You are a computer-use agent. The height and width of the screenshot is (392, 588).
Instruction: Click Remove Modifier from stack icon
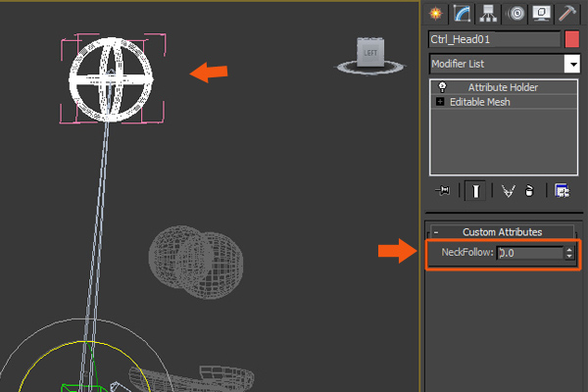pyautogui.click(x=529, y=191)
